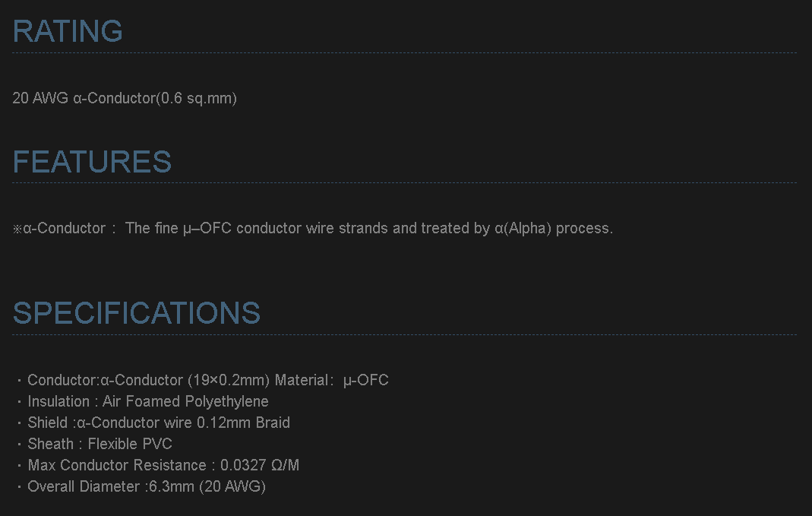Click the "Air Foamed Polyethylene" insulation value

click(185, 401)
